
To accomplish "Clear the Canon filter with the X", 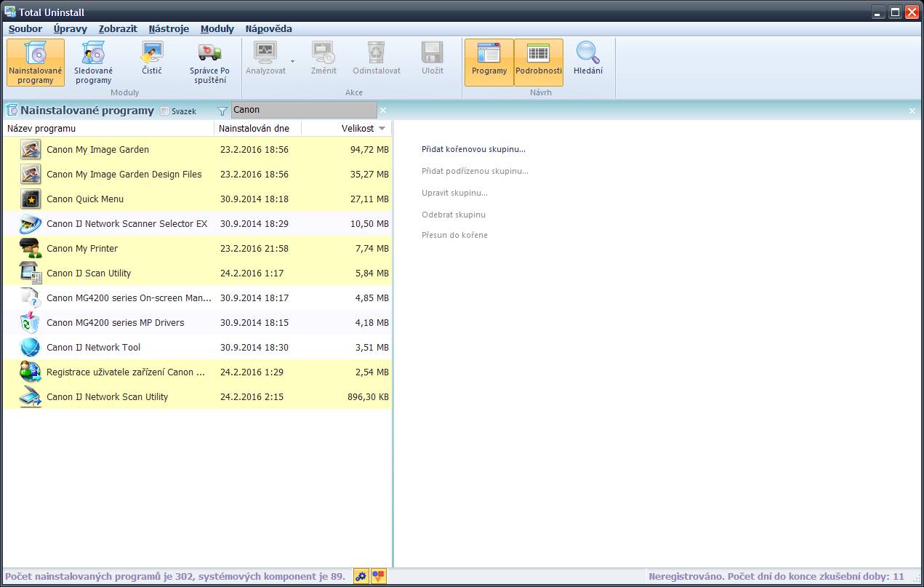I will [383, 111].
